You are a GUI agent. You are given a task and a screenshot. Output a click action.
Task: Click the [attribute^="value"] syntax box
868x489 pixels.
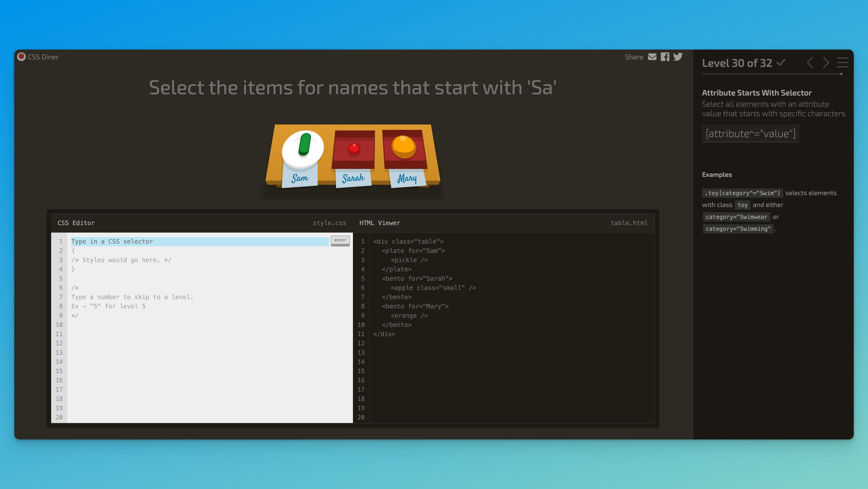tap(750, 134)
